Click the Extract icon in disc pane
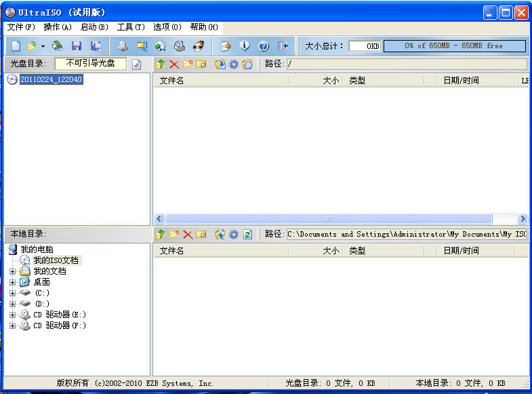Screen dimensions: 532x394 [x=220, y=64]
